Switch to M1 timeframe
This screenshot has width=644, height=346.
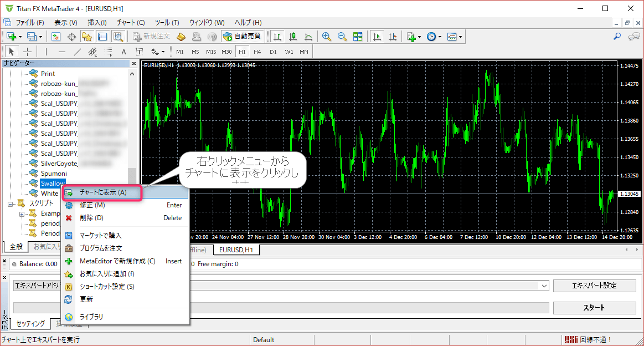coord(180,52)
